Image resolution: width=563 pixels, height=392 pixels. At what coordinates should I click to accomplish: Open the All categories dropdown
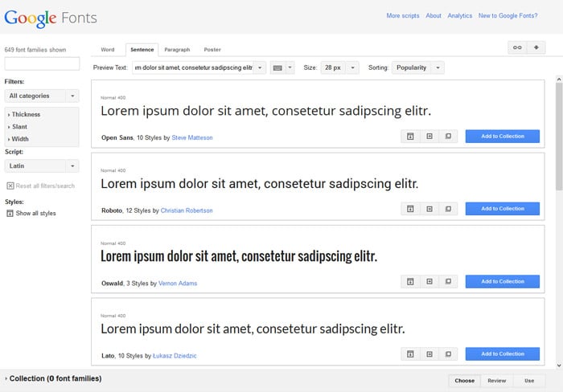[42, 96]
